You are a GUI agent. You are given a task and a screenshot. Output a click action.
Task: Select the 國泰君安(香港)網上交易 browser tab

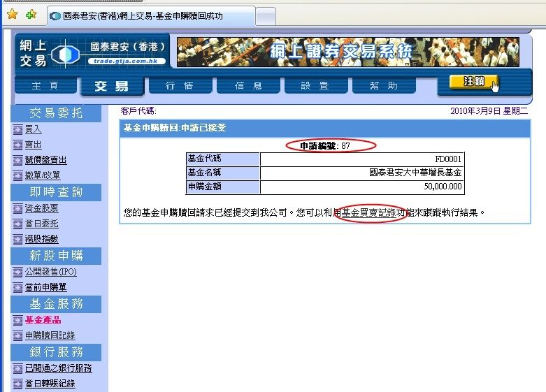(152, 16)
